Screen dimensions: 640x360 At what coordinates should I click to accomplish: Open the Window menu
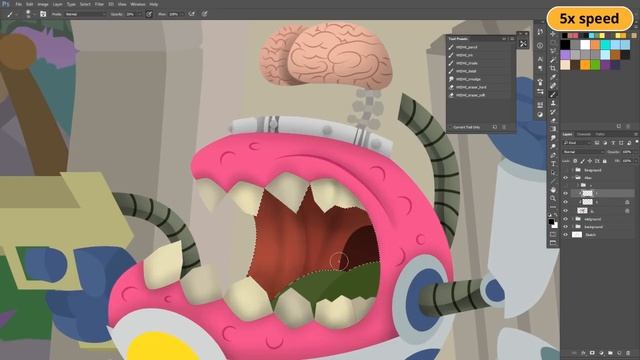(138, 4)
